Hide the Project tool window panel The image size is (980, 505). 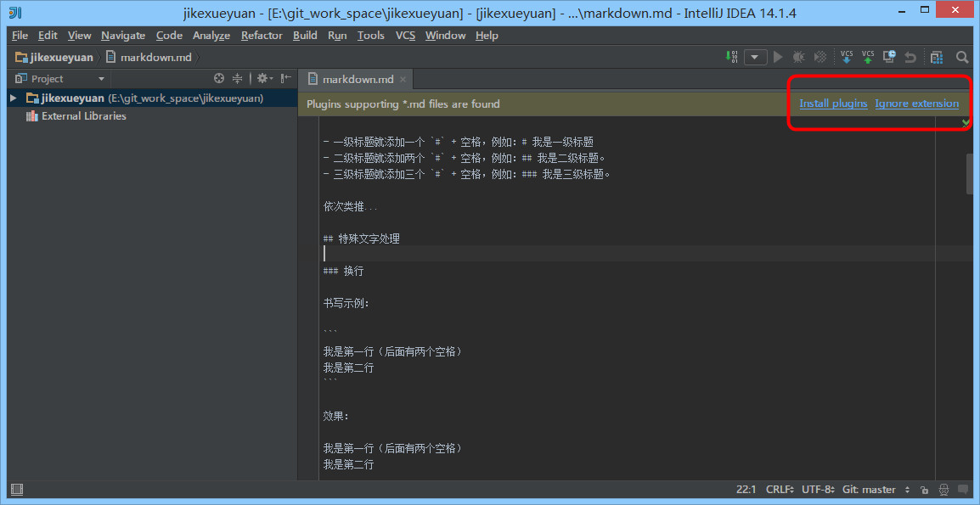click(286, 78)
